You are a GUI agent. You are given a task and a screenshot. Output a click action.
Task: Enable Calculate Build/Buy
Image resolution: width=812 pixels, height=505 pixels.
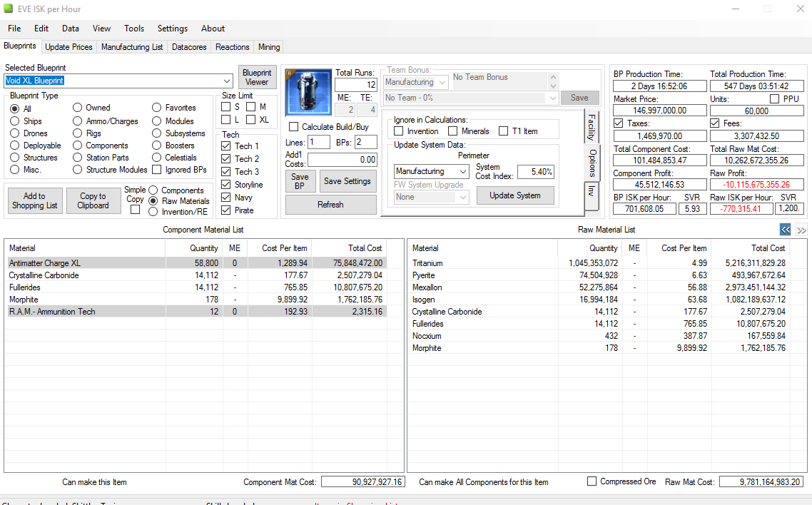(294, 127)
